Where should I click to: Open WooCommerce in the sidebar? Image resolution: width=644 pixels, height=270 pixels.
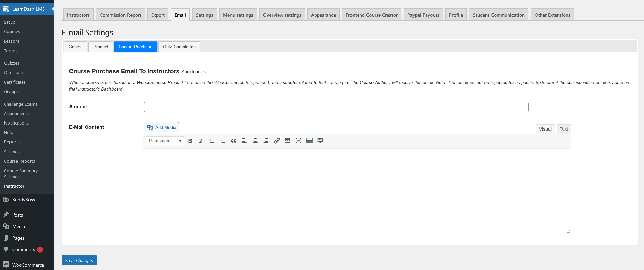pos(27,265)
